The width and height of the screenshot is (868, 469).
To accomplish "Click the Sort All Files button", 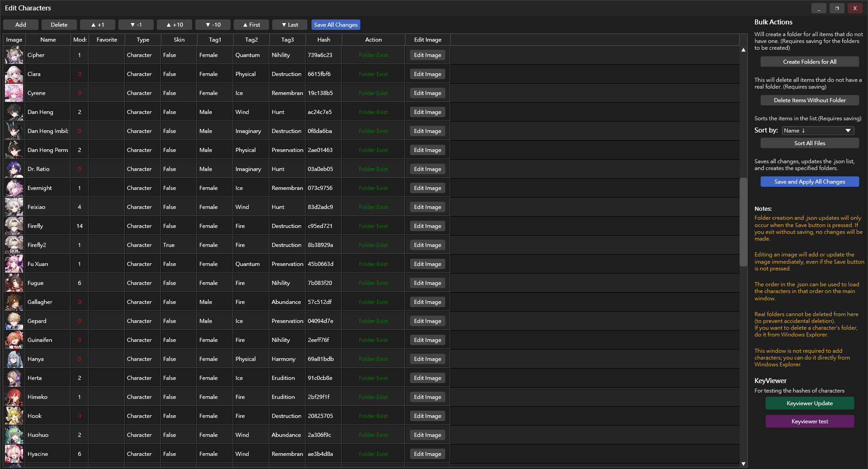I will pos(810,143).
